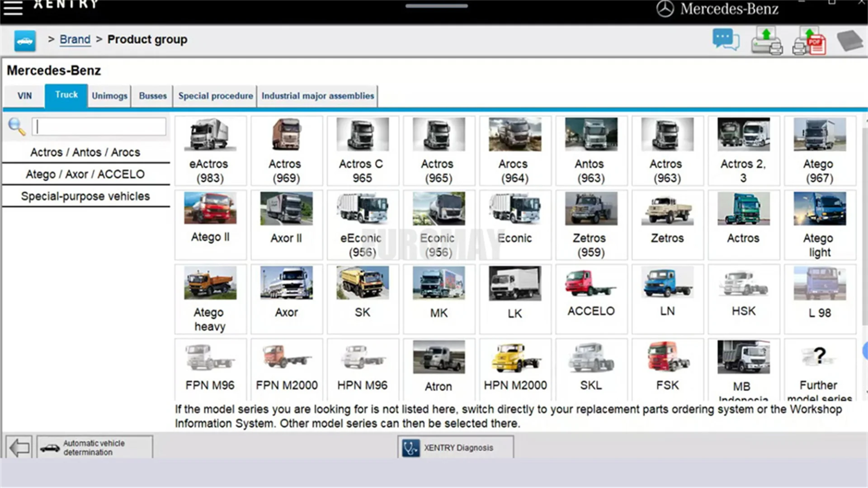Select Actros (965) truck
The height and width of the screenshot is (488, 868).
coord(439,151)
